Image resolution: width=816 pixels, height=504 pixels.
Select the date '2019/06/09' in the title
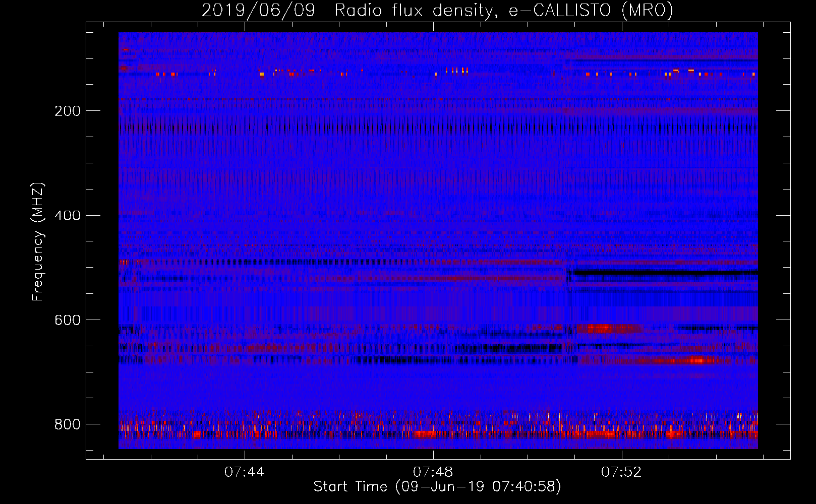coord(258,11)
